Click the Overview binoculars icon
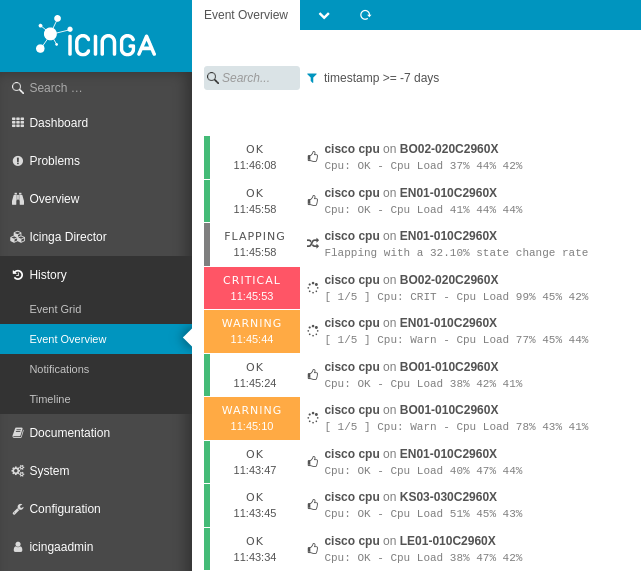The width and height of the screenshot is (641, 571). (x=17, y=199)
